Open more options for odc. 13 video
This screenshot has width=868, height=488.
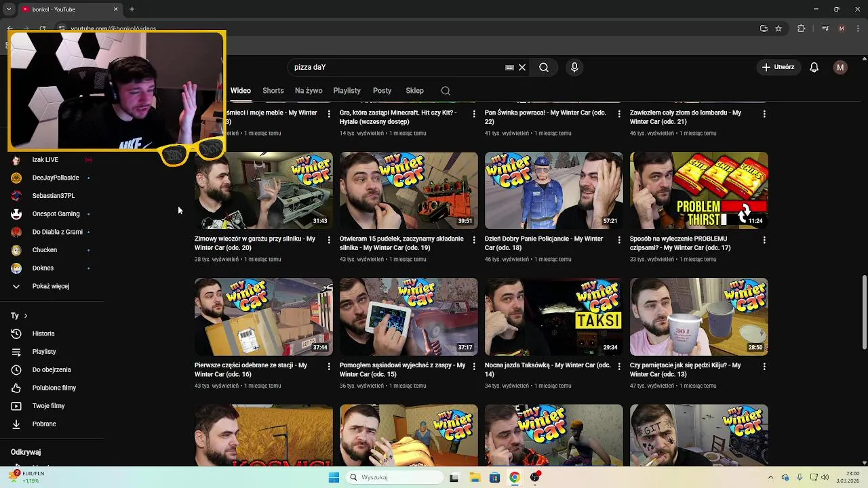coord(764,366)
